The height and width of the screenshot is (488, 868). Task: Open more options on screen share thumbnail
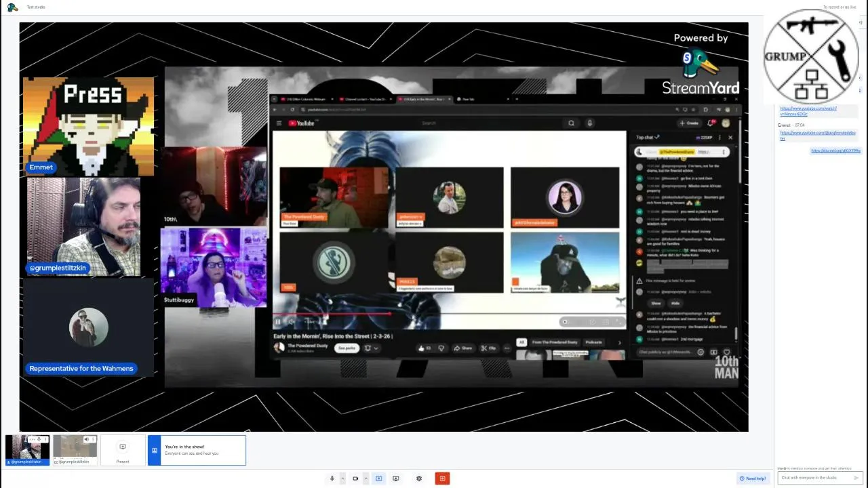[x=92, y=439]
